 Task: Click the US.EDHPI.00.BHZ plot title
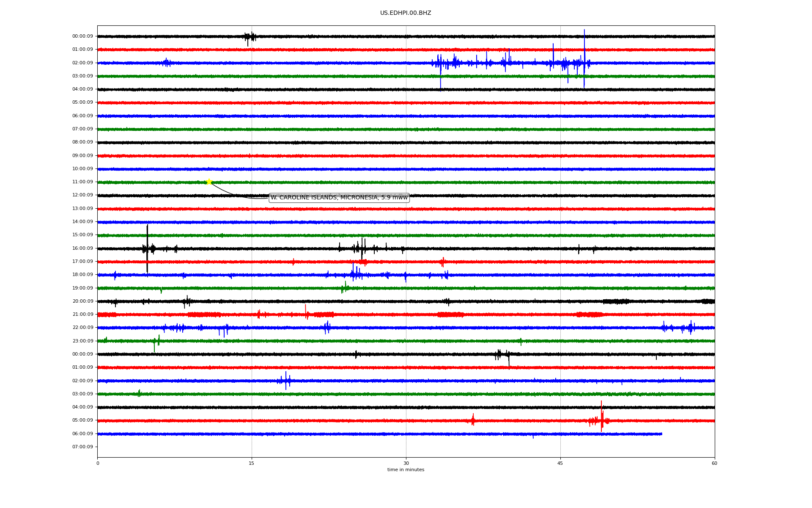tap(405, 13)
